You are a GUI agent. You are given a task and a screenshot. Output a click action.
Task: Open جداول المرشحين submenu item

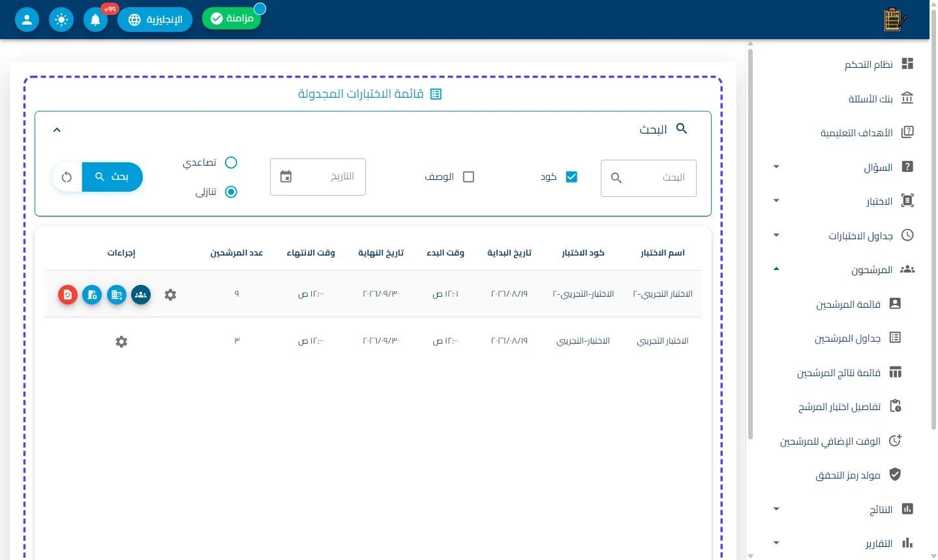click(x=858, y=338)
